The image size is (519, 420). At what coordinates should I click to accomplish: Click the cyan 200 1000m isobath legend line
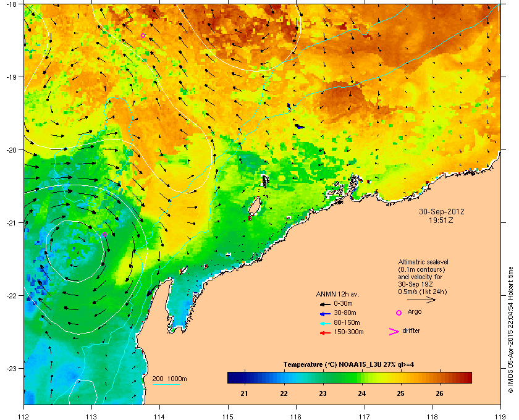click(166, 385)
